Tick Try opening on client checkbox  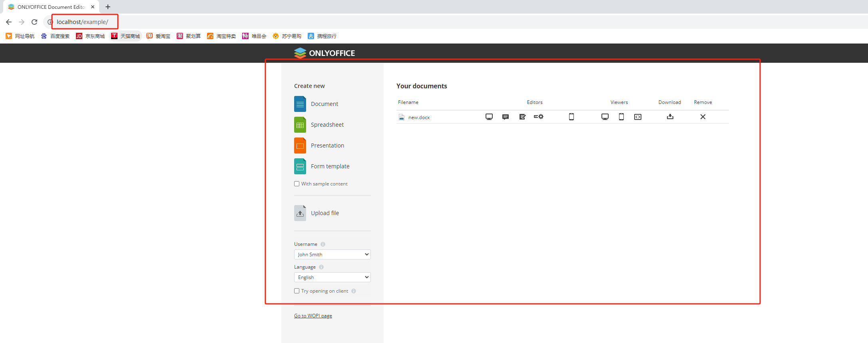[297, 291]
